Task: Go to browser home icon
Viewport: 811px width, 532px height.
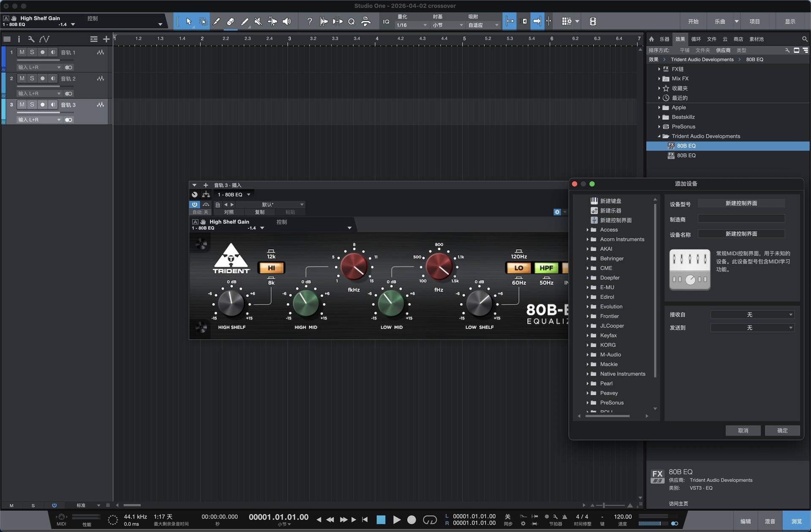Action: [651, 39]
